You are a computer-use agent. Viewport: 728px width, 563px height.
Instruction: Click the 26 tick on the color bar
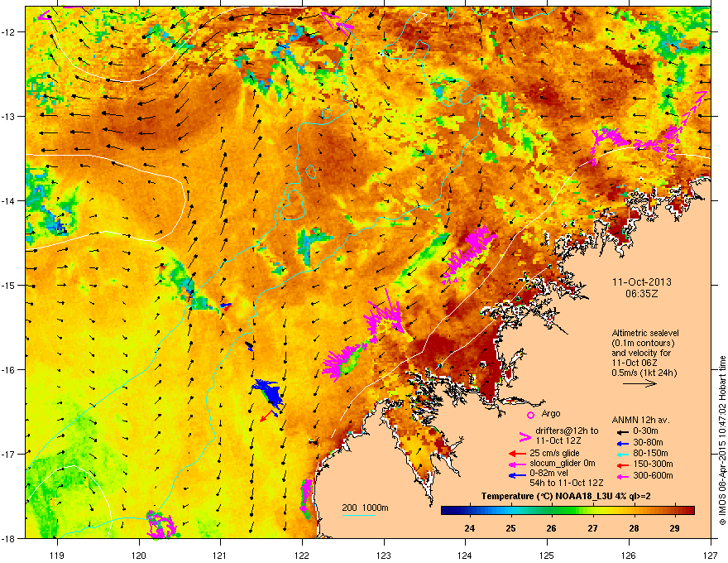(551, 528)
